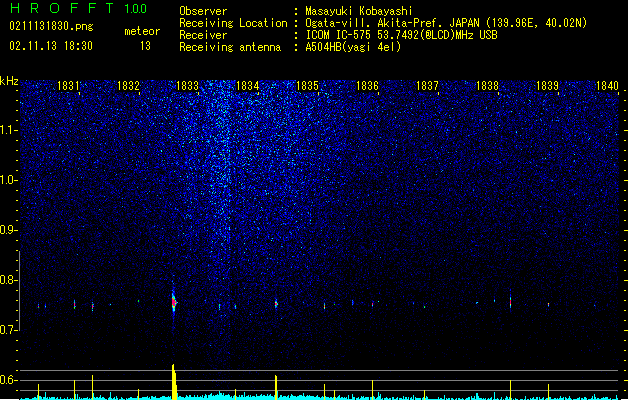Image resolution: width=629 pixels, height=400 pixels.
Task: Click the meteor echo just after 1838
Action: (x=510, y=302)
